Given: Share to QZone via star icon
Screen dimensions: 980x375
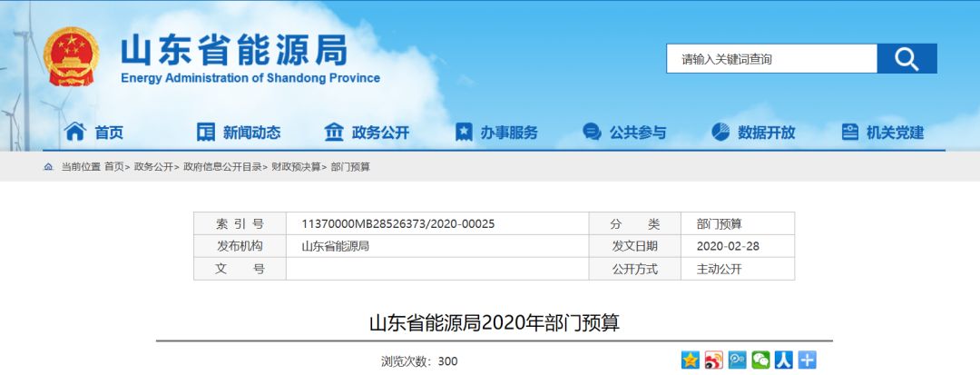Looking at the screenshot, I should (690, 360).
